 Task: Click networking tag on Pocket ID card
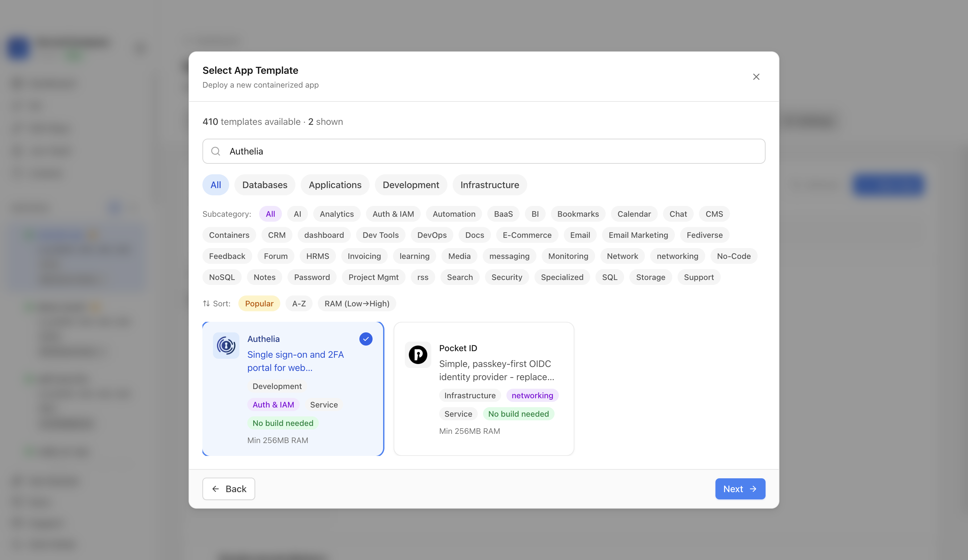(532, 395)
